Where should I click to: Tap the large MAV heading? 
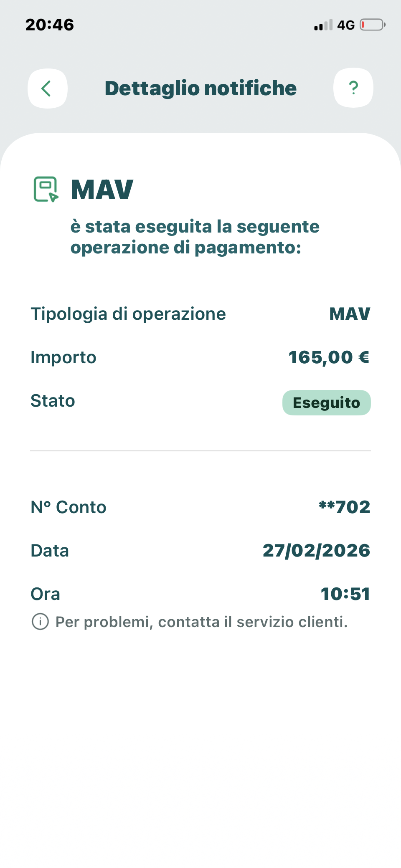tap(102, 190)
